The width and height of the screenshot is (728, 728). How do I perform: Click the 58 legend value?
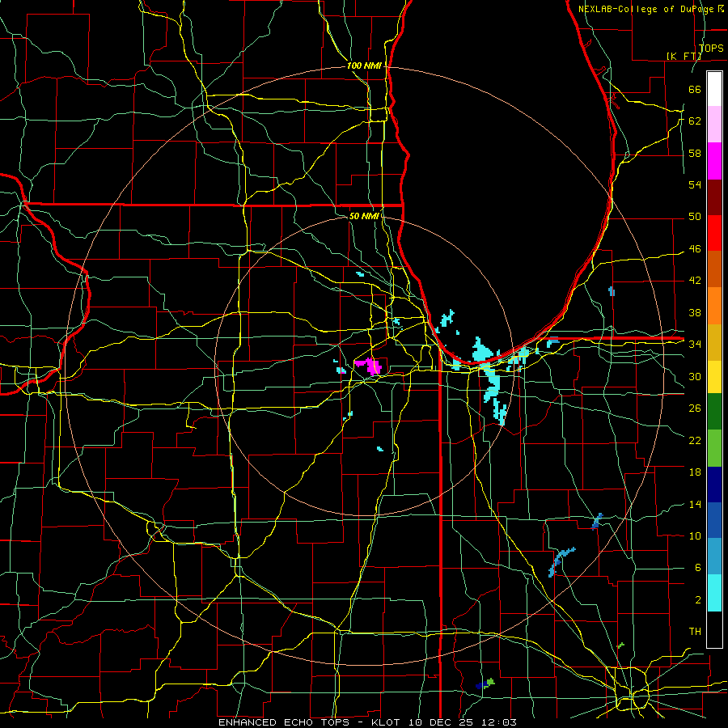695,153
